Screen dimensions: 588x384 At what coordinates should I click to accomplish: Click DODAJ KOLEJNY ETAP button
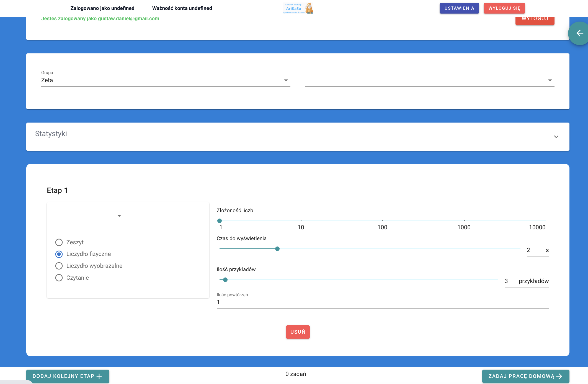point(68,376)
